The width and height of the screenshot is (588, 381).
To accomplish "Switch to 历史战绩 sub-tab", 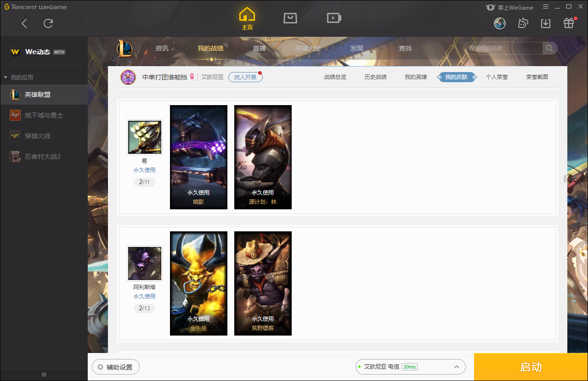I will coord(376,77).
